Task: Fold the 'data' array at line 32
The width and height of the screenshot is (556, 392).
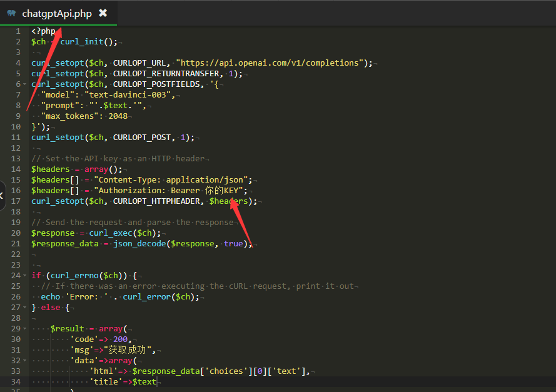Action: click(24, 361)
